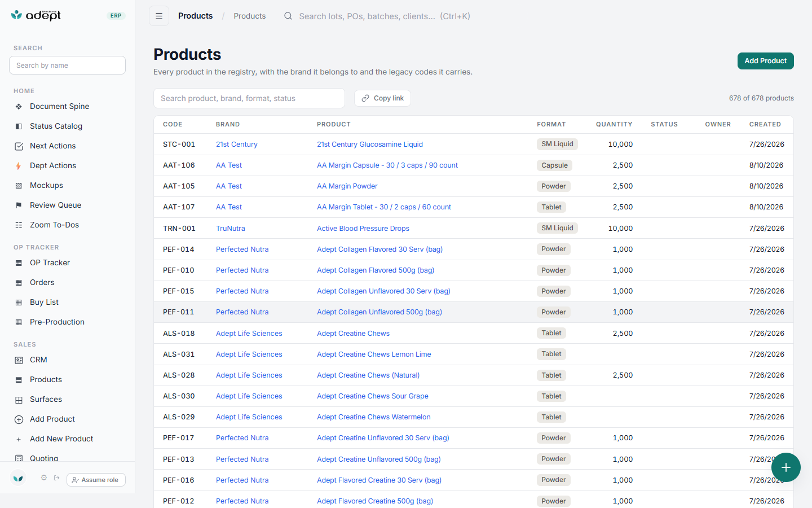The height and width of the screenshot is (508, 812).
Task: Click the global search magnifier icon
Action: pos(288,16)
